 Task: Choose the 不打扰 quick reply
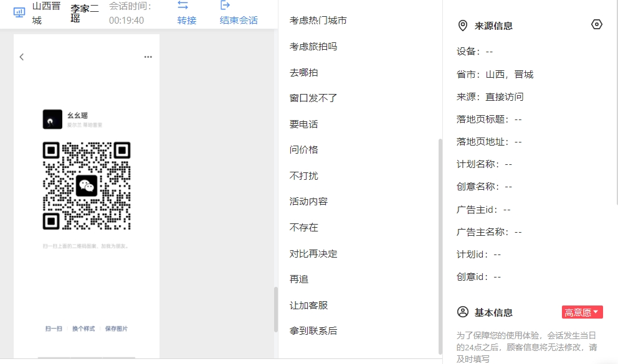pos(303,176)
